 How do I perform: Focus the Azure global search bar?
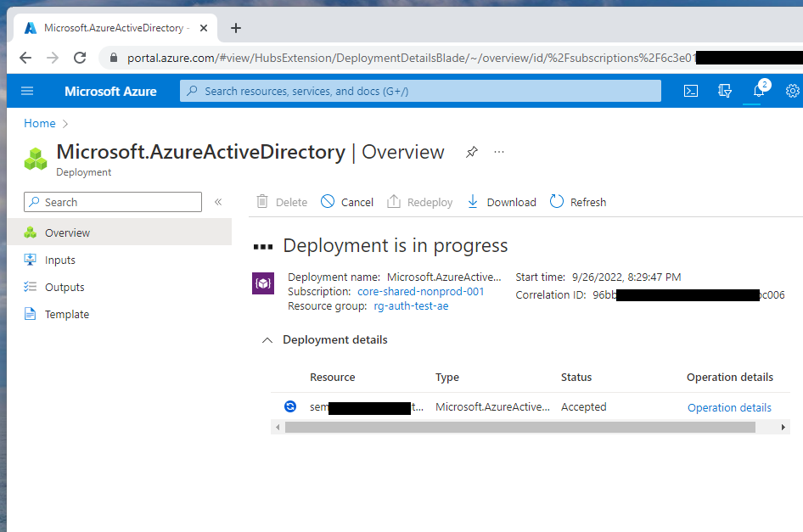pos(420,91)
